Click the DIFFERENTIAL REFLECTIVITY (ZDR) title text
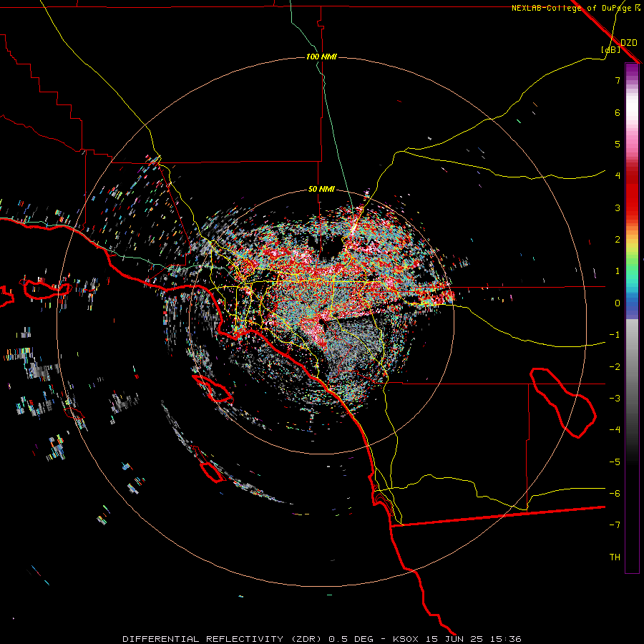This screenshot has height=644, width=644. pyautogui.click(x=222, y=639)
